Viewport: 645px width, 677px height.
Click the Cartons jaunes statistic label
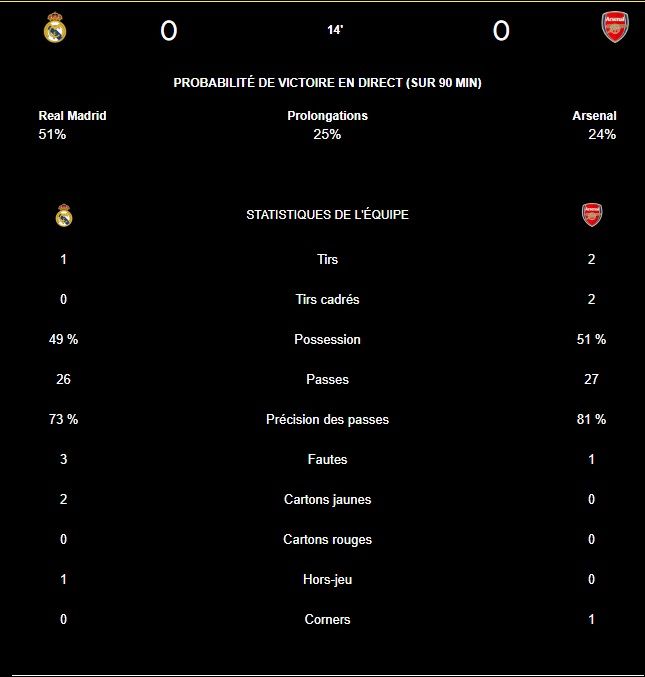[x=327, y=499]
